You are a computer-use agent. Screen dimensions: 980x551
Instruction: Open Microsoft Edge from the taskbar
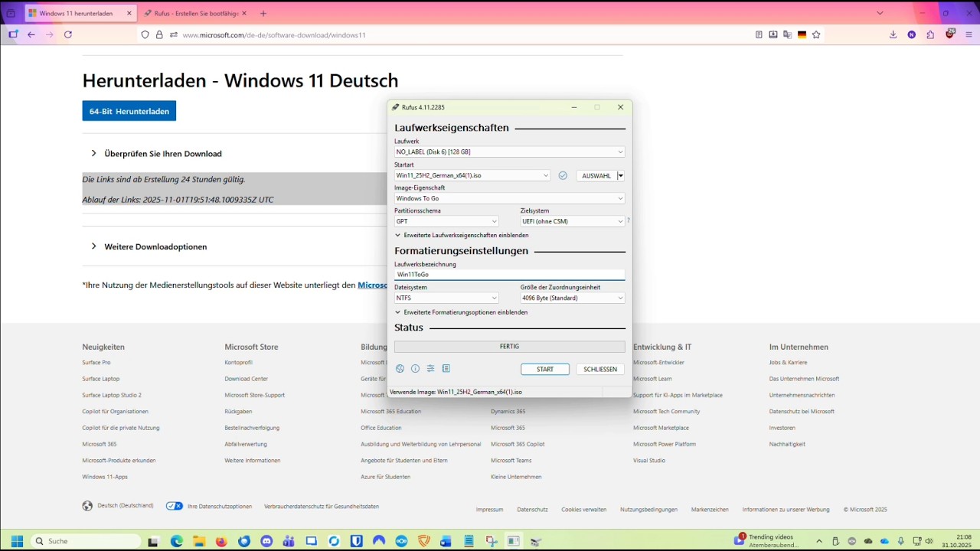click(177, 541)
